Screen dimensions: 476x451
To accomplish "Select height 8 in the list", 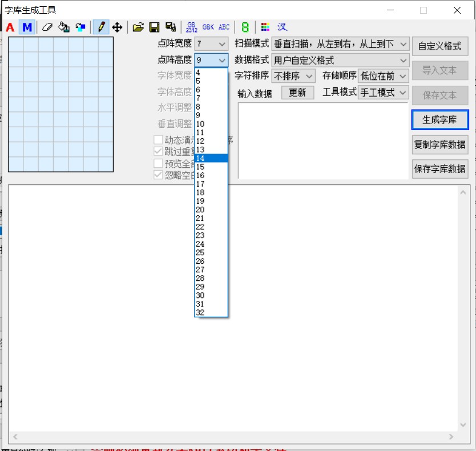I will tap(211, 107).
